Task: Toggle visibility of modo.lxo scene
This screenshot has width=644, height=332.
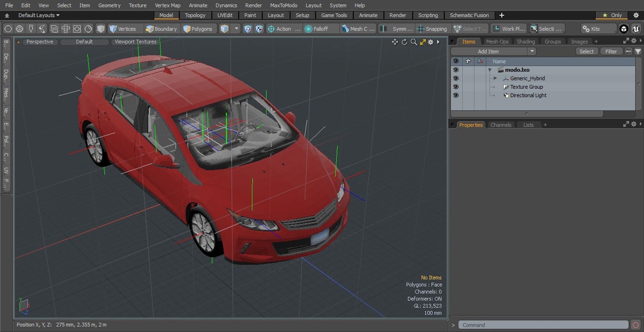Action: point(455,70)
